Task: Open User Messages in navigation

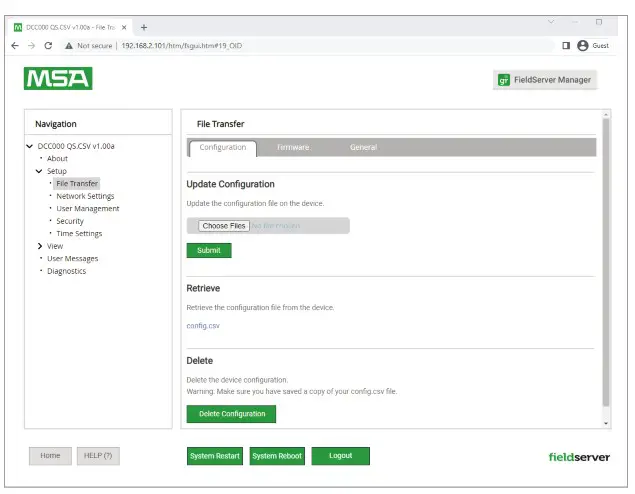Action: coord(72,259)
